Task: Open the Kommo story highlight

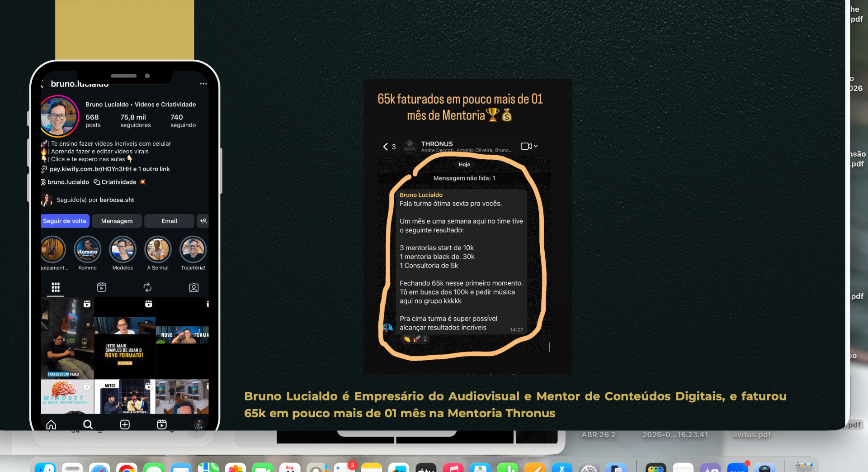Action: point(87,249)
